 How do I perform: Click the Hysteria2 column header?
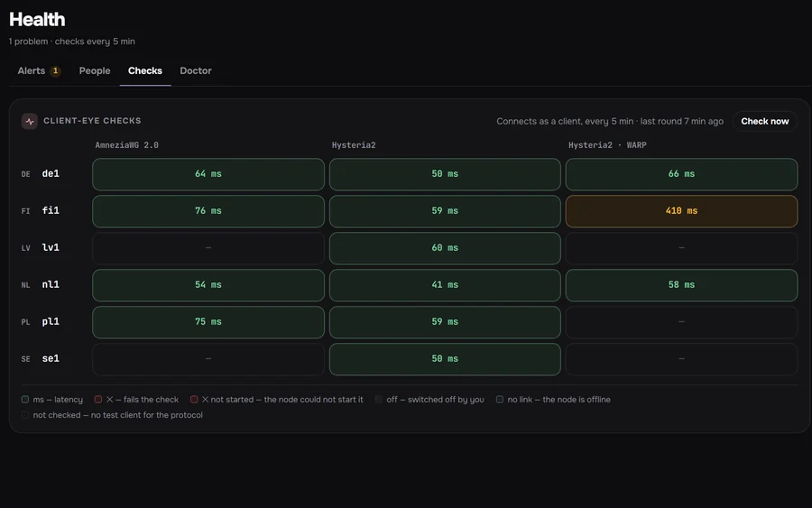tap(354, 145)
